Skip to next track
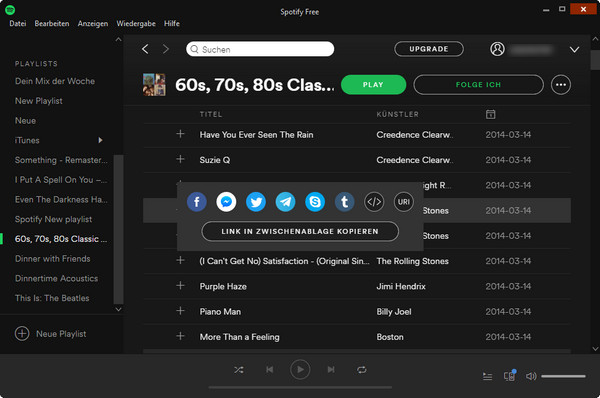 click(331, 369)
